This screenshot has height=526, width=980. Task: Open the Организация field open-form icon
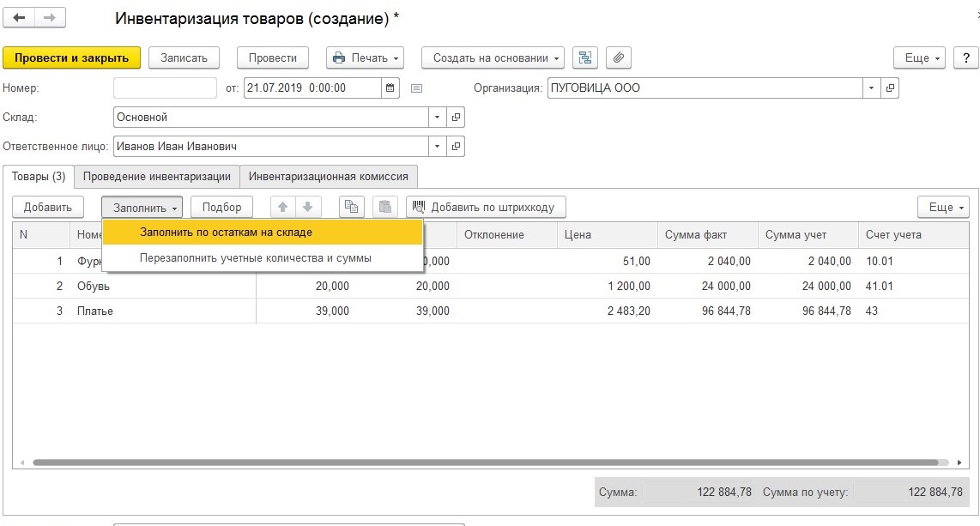(890, 88)
